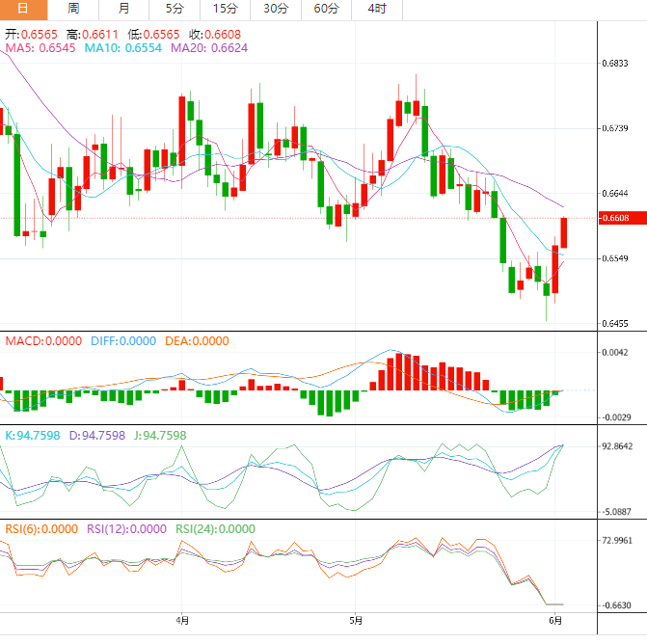This screenshot has height=644, width=647.
Task: Switch to the 周 weekly tab
Action: pyautogui.click(x=73, y=9)
